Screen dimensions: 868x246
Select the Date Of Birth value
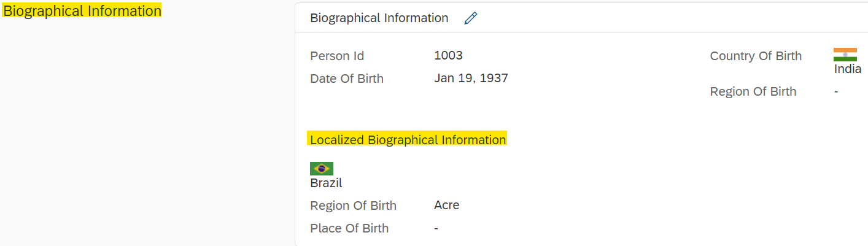click(471, 79)
